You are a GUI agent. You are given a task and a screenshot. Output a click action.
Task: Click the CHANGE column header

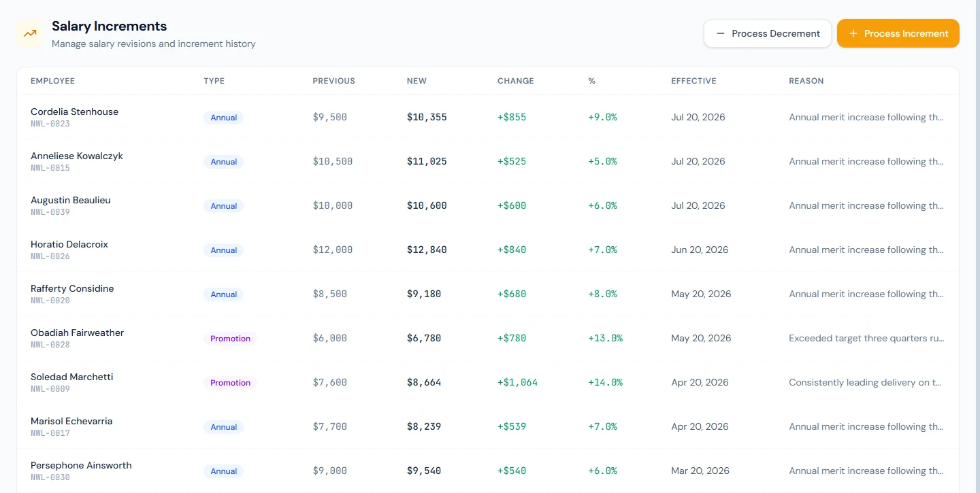click(x=516, y=81)
